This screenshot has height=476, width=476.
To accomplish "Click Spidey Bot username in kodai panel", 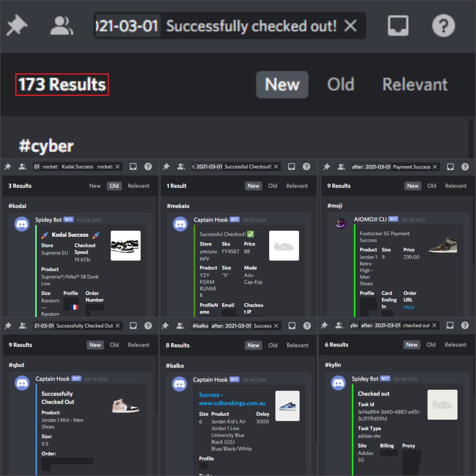I will (48, 220).
